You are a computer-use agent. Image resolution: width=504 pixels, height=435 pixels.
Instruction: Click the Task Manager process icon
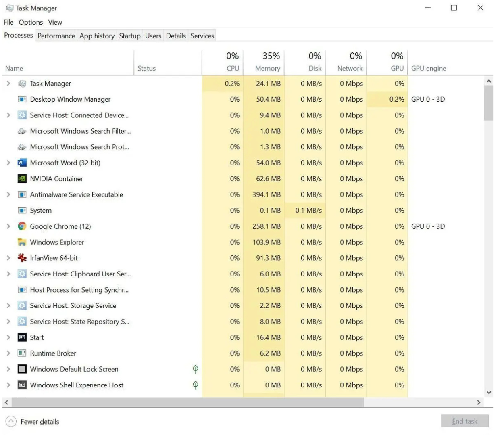[x=22, y=84]
